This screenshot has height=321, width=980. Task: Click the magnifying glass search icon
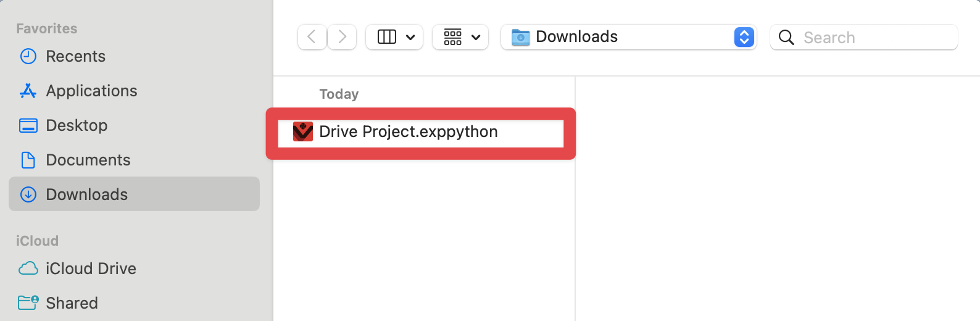(786, 38)
